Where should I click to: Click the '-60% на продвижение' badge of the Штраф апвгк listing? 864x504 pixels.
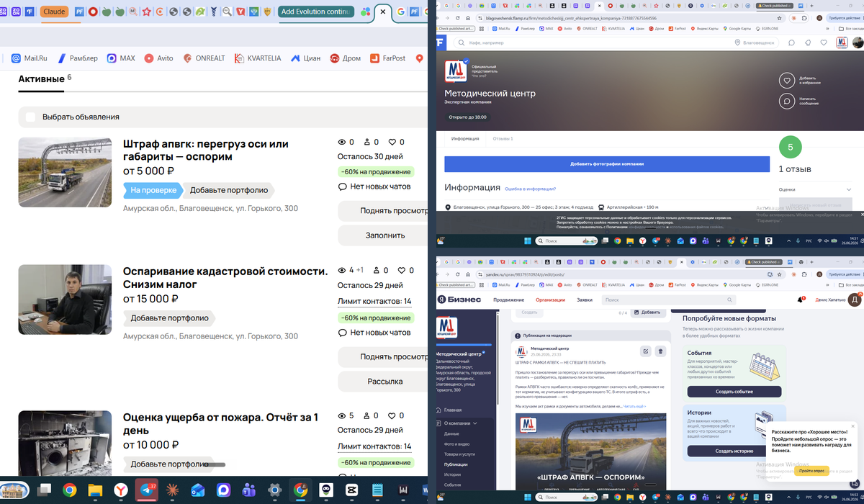pyautogui.click(x=376, y=172)
